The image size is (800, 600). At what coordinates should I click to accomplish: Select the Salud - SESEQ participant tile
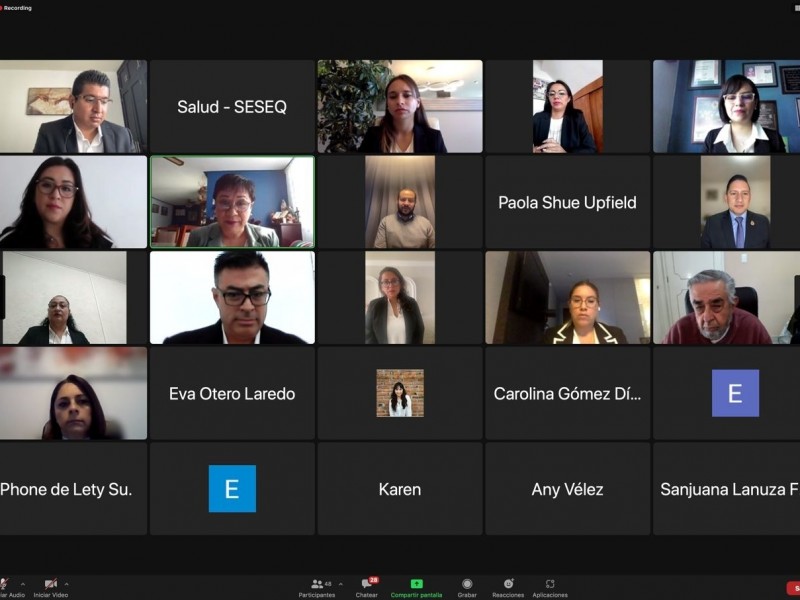pos(232,106)
